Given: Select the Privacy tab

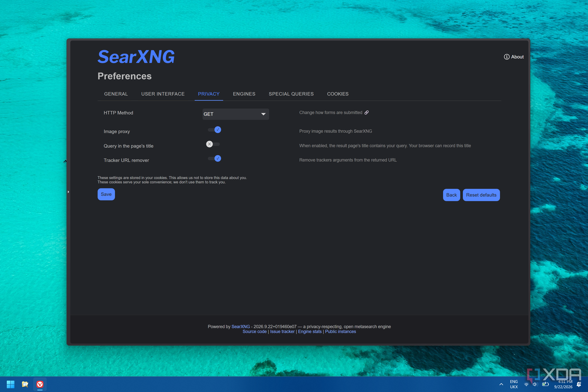Looking at the screenshot, I should point(209,94).
